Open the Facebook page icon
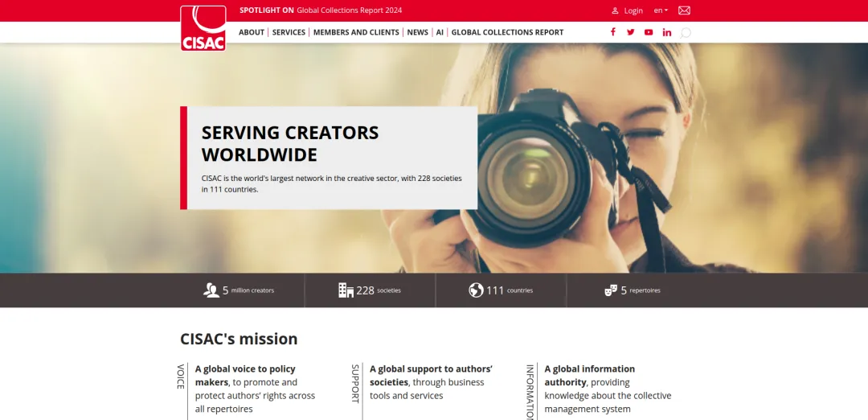This screenshot has height=420, width=868. pos(612,32)
